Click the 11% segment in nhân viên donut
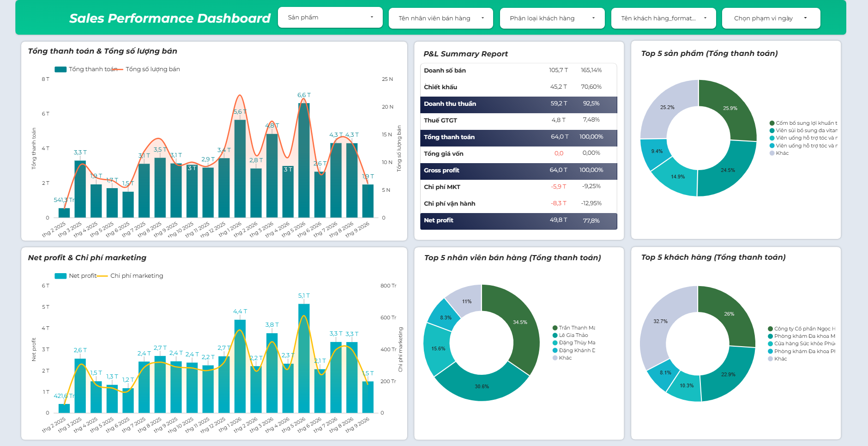The image size is (868, 446). click(x=467, y=301)
